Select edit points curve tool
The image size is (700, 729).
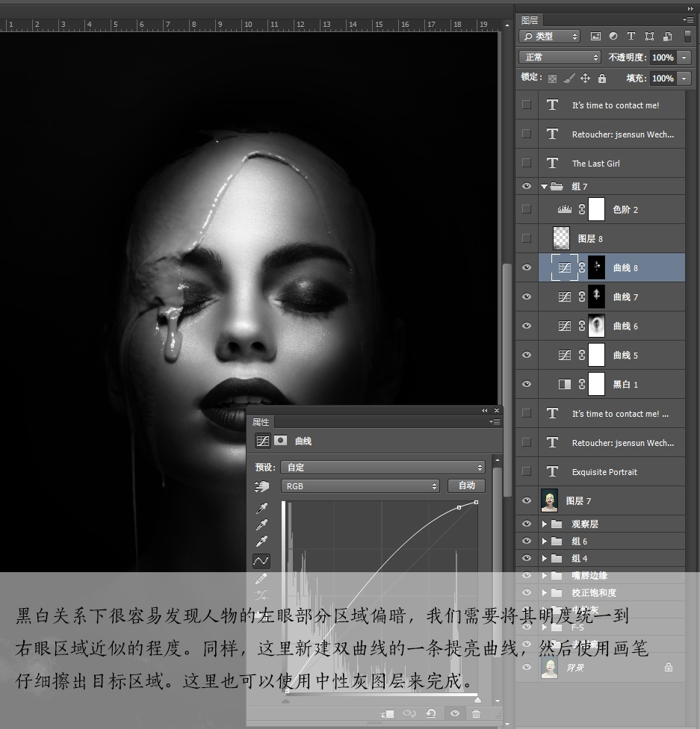coord(261,561)
